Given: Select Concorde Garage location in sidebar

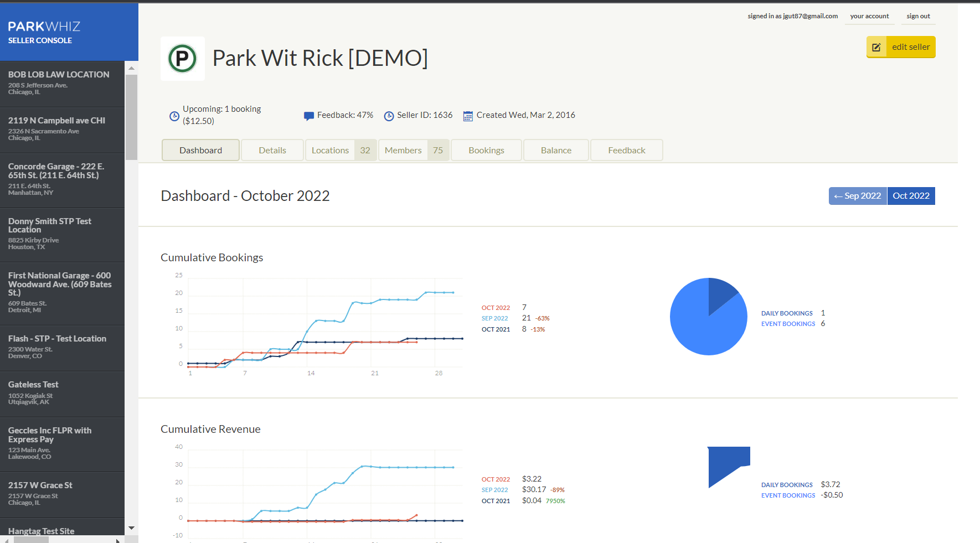Looking at the screenshot, I should pos(62,180).
